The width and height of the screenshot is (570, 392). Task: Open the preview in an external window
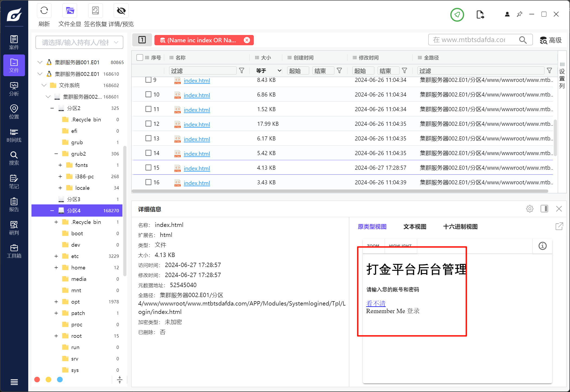click(559, 226)
